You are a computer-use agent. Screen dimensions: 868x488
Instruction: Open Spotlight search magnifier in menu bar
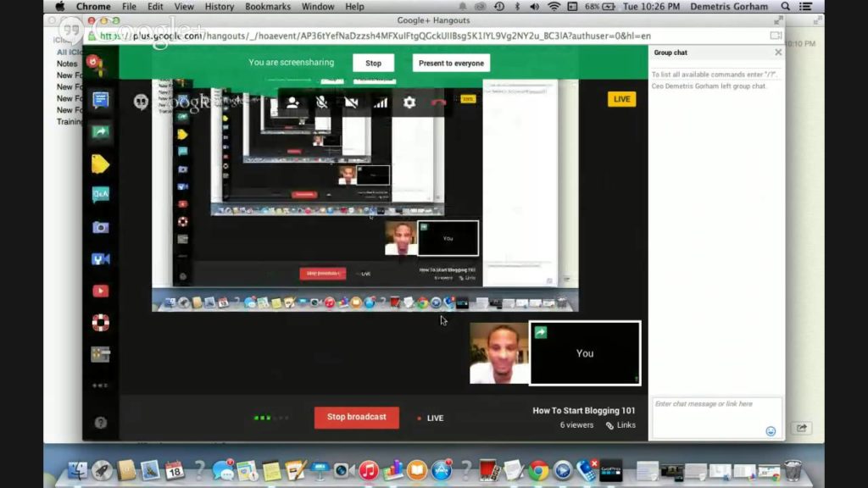coord(786,7)
